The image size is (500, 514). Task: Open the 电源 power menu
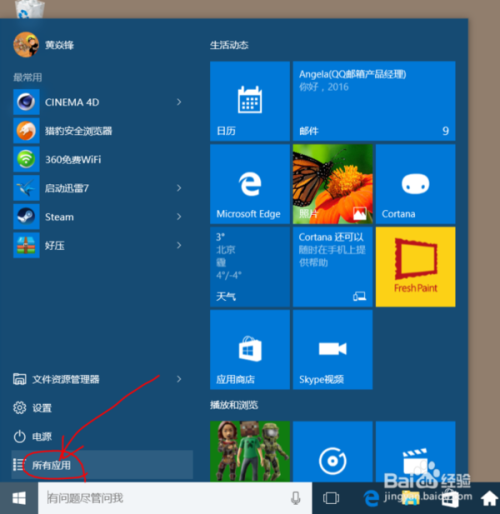click(102, 436)
